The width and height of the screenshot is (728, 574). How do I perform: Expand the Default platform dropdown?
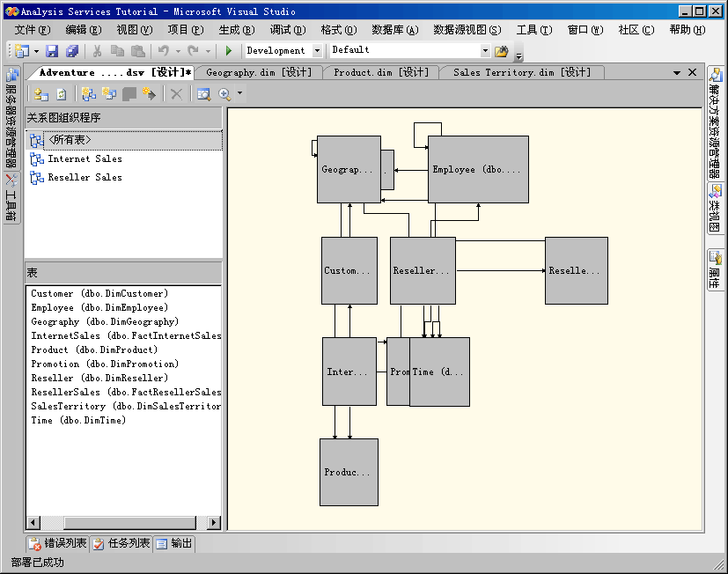coord(485,51)
